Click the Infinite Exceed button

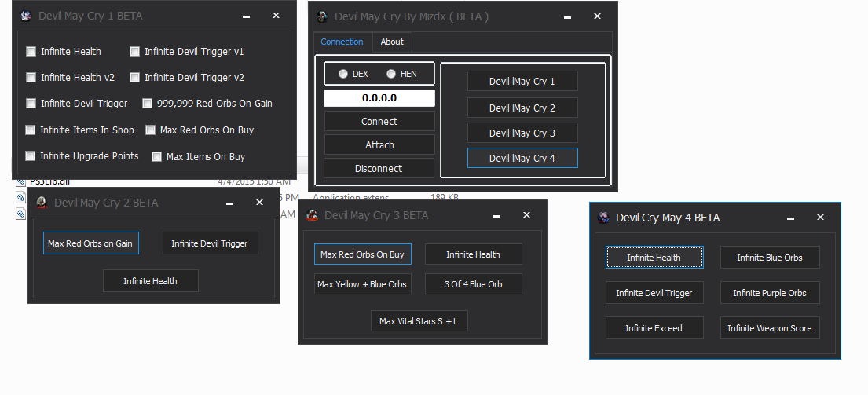click(x=654, y=328)
